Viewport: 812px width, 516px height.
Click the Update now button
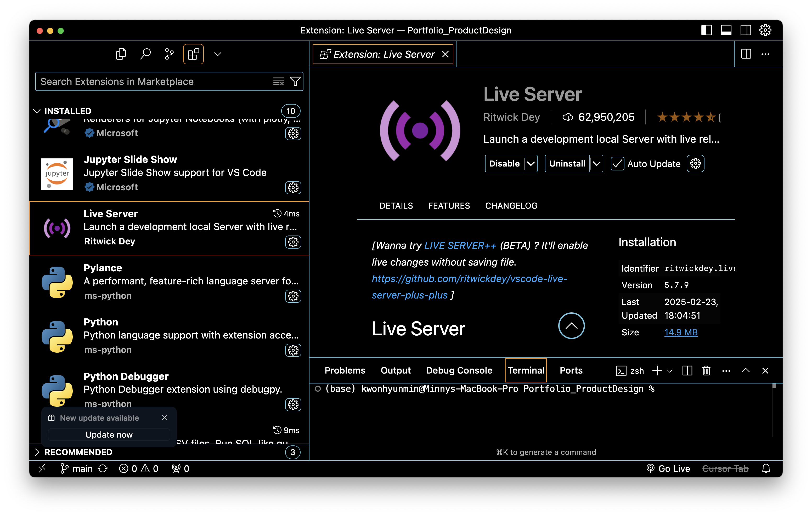coord(109,435)
